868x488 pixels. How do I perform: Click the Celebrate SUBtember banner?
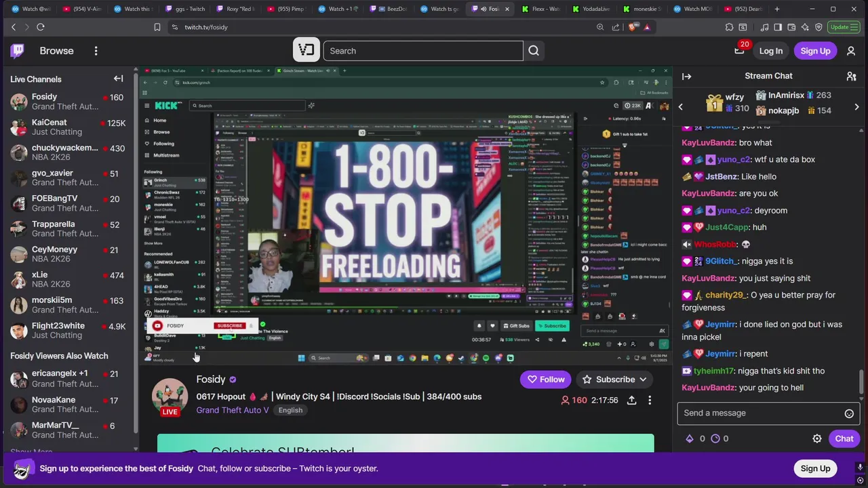coord(406,443)
